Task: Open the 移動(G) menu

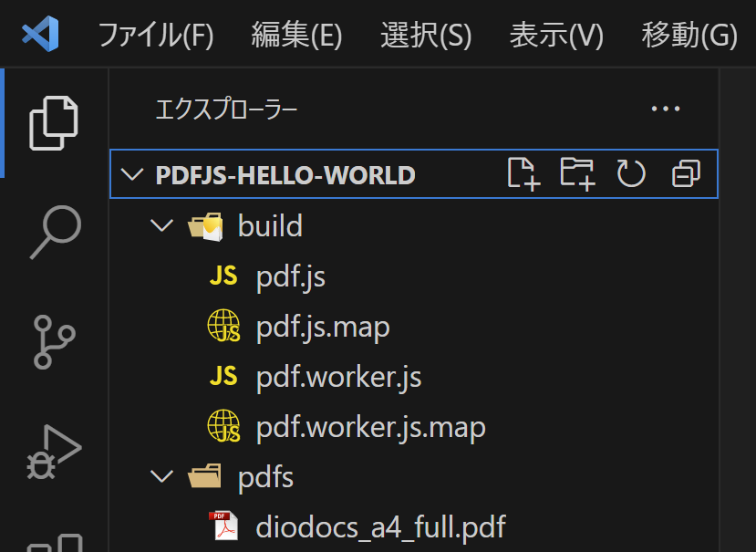Action: [x=689, y=36]
